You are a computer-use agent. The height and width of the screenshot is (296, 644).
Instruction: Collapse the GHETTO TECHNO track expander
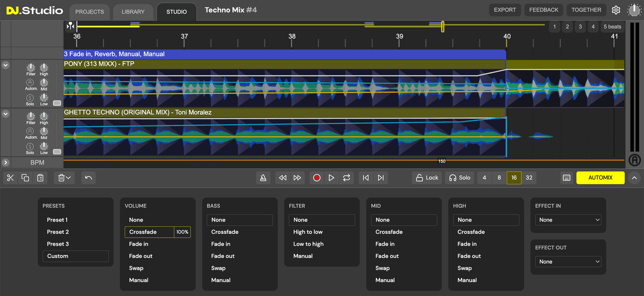point(6,114)
